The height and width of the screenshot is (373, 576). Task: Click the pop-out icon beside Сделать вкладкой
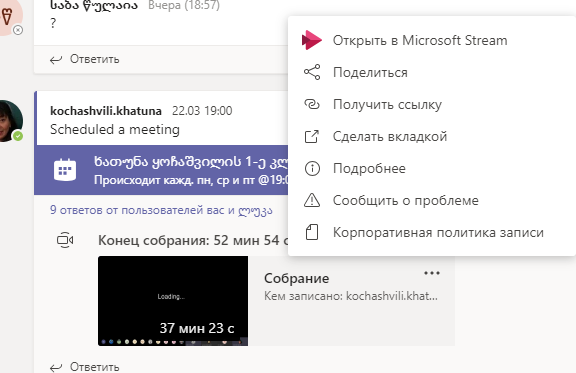(312, 136)
